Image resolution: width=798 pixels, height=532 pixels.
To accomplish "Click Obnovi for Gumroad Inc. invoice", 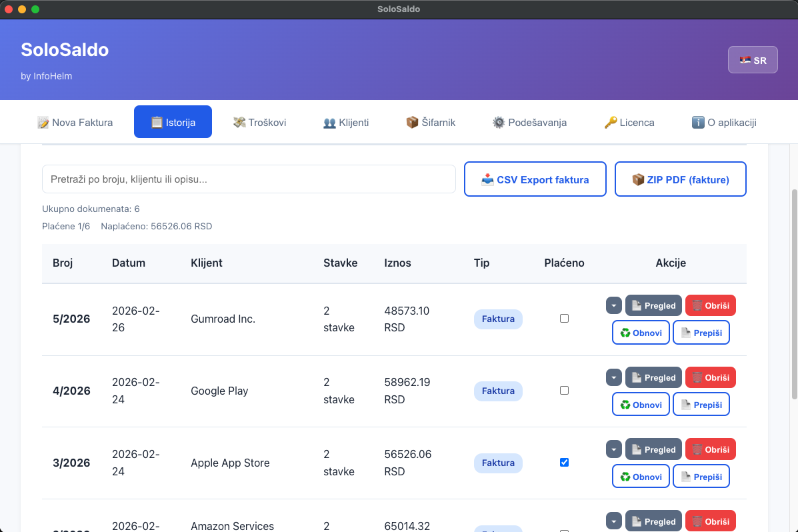I will tap(640, 333).
